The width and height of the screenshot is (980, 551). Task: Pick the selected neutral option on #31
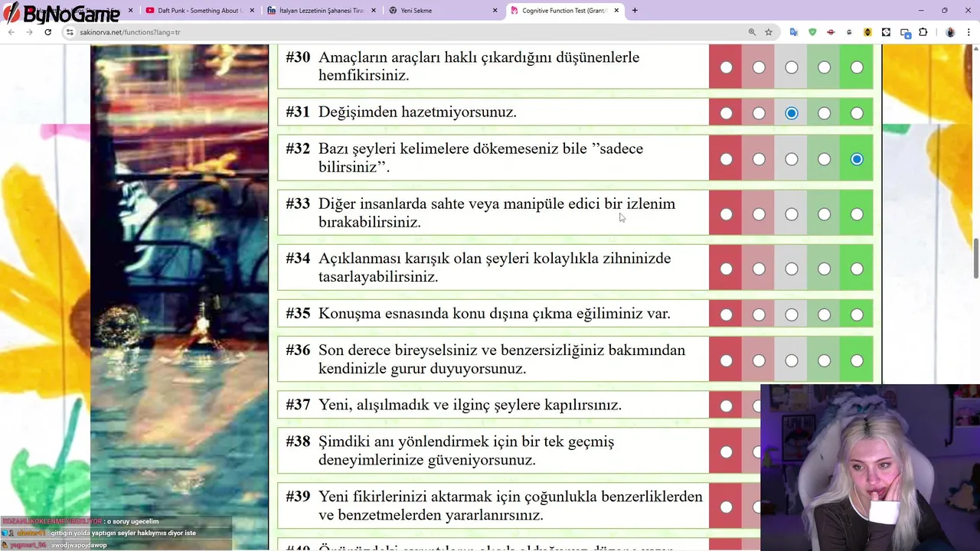791,113
